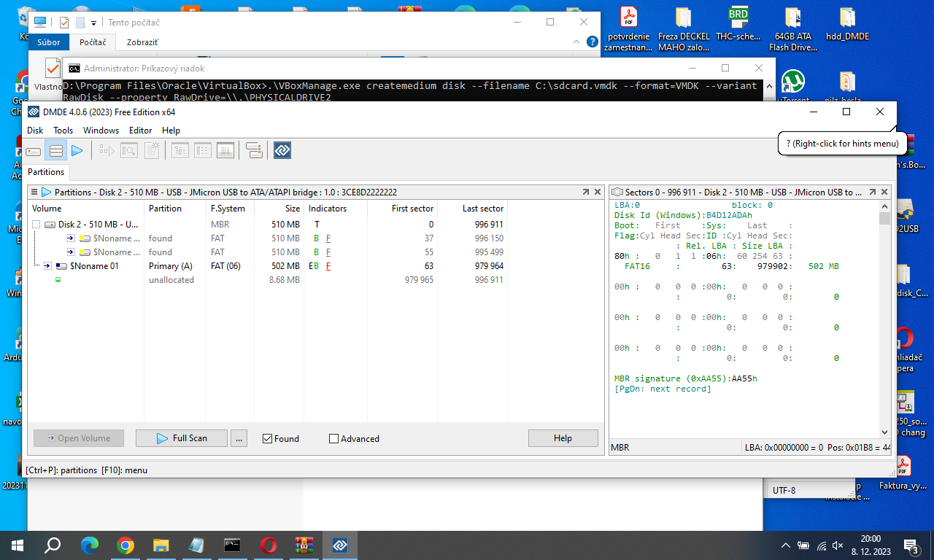Open the Partitions pane hamburger menu icon
The width and height of the screenshot is (934, 560).
pyautogui.click(x=34, y=192)
